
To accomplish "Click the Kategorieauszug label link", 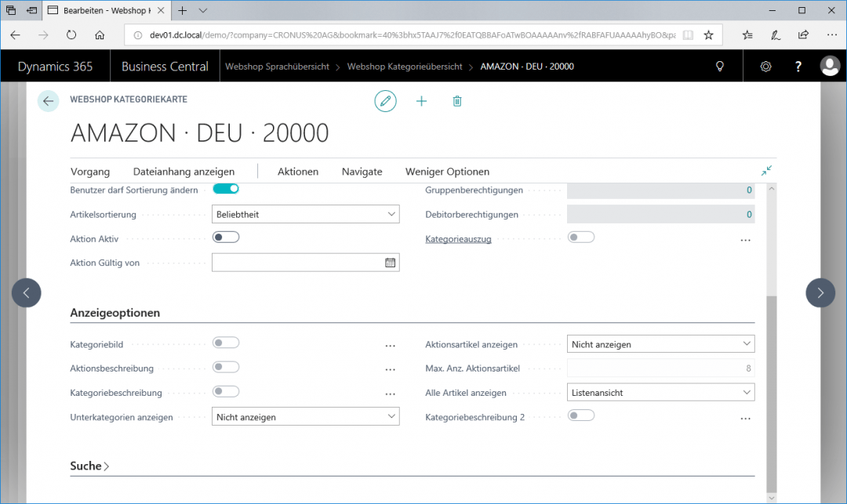I will coord(458,239).
